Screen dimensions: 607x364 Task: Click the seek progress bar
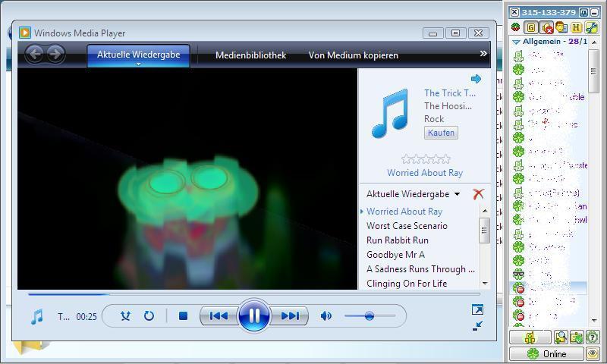click(254, 294)
